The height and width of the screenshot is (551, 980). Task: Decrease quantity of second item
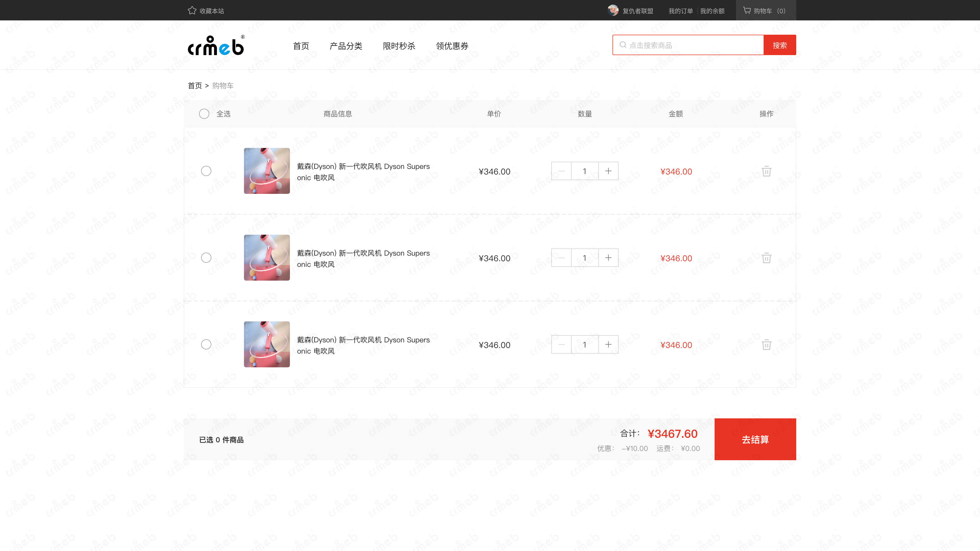[x=561, y=258]
